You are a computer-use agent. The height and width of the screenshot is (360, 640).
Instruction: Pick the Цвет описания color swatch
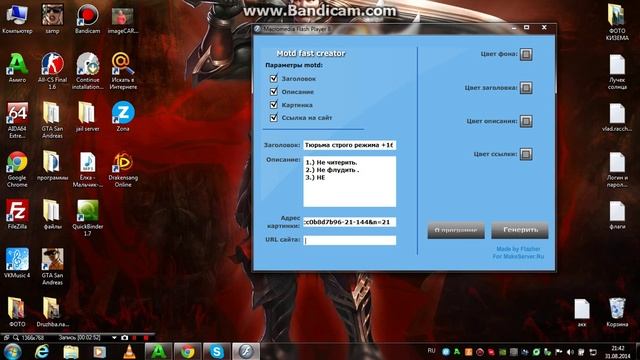point(526,121)
